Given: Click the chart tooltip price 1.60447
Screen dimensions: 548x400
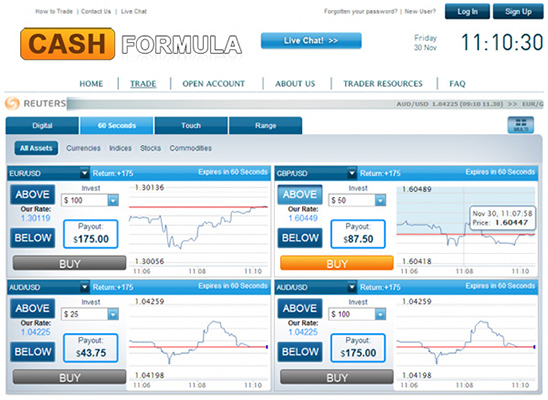Looking at the screenshot, I should (x=512, y=223).
